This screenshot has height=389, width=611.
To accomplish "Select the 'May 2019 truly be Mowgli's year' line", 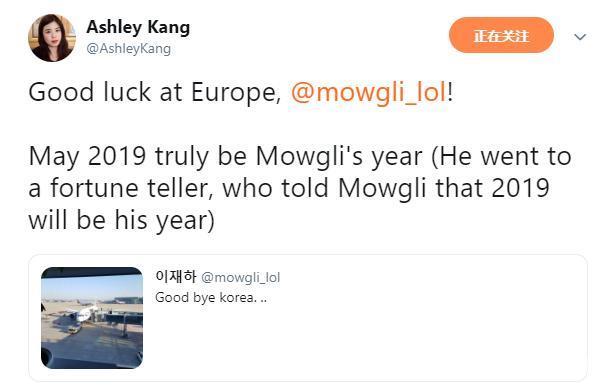I will coord(225,157).
